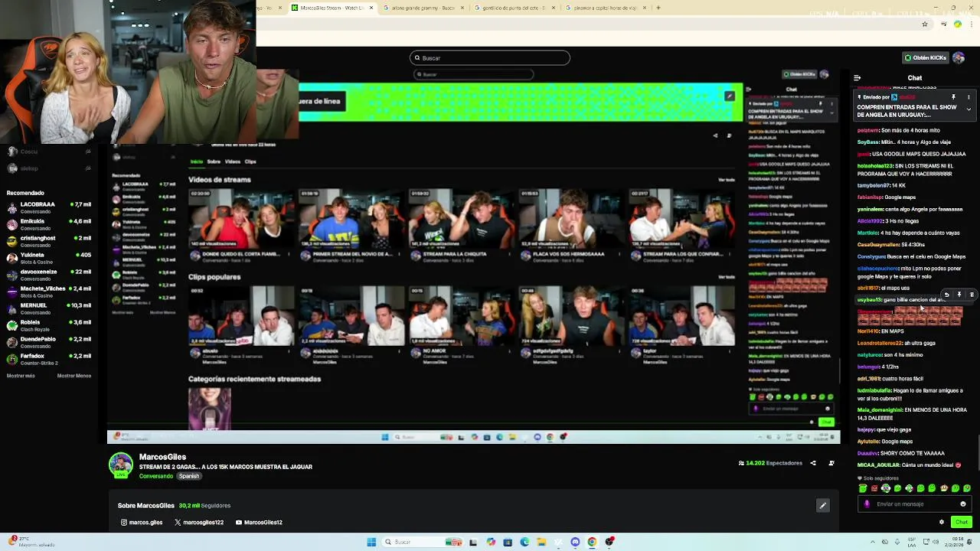The width and height of the screenshot is (980, 551).
Task: Open Microsoft Edge from the taskbar
Action: (524, 542)
